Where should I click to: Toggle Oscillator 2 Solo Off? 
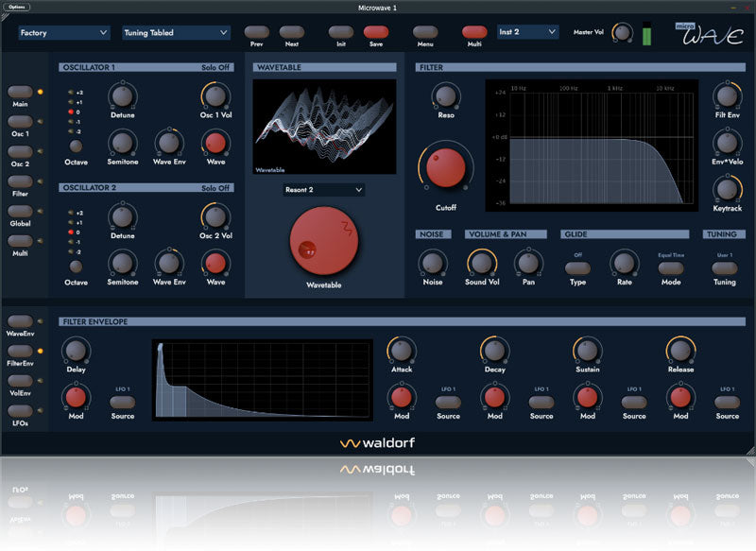[x=215, y=188]
